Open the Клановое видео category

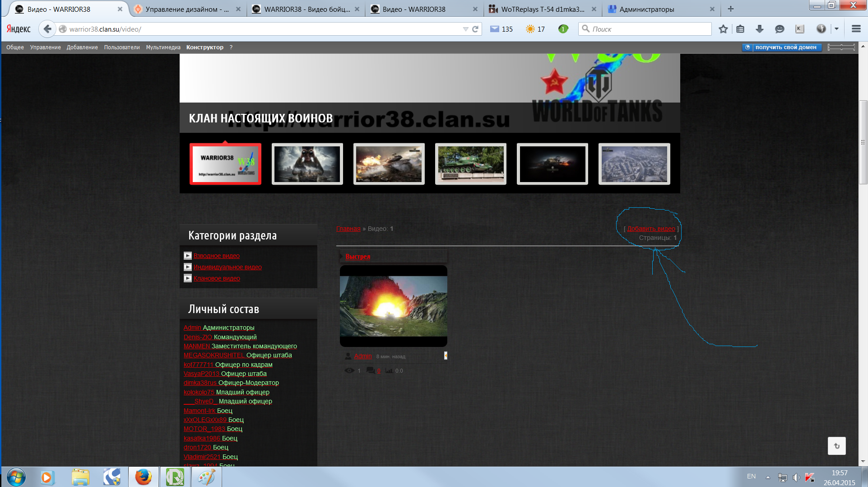point(217,278)
